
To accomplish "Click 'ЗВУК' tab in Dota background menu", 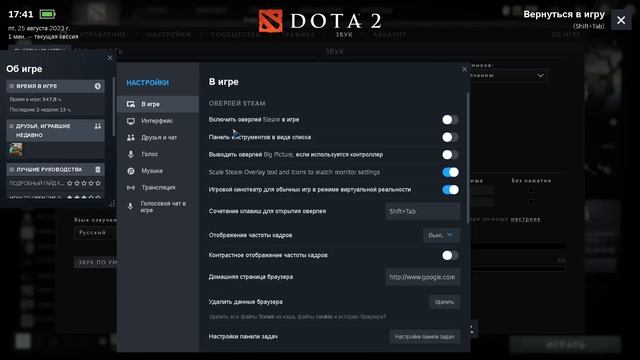I will pyautogui.click(x=344, y=35).
